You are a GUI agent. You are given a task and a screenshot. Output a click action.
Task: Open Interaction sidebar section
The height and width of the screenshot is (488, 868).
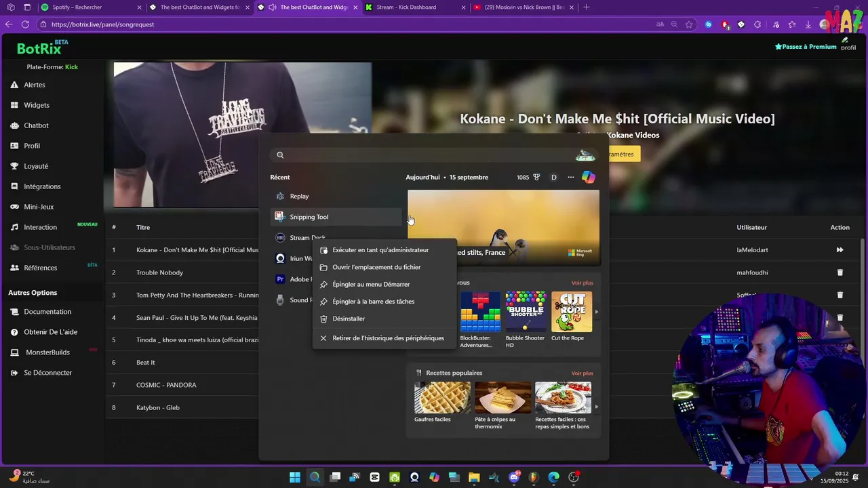(40, 227)
